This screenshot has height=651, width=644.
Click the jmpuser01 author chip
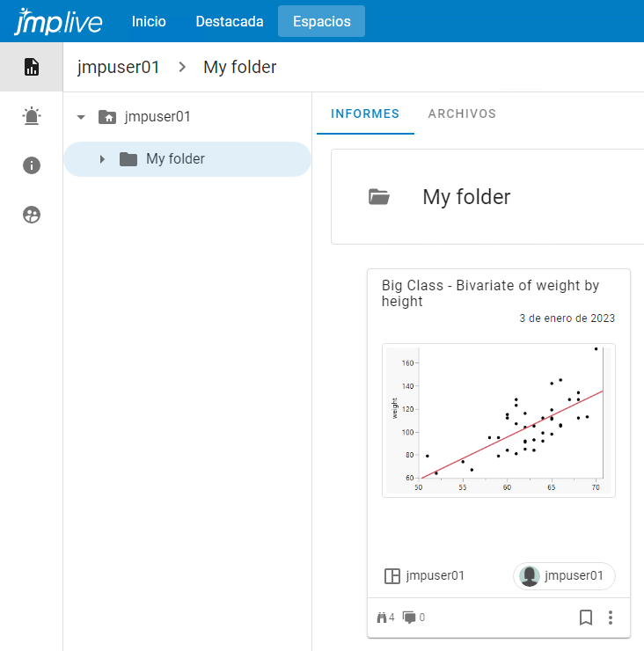pos(564,576)
